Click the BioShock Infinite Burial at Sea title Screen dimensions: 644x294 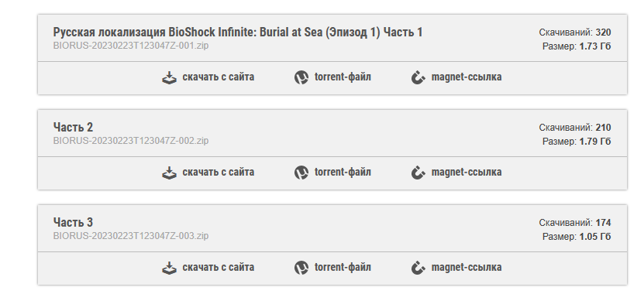pyautogui.click(x=238, y=32)
